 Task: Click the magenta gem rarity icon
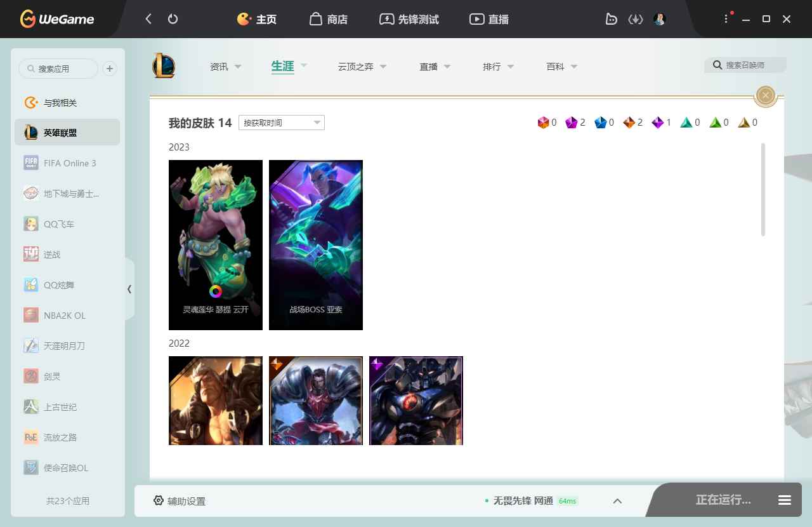point(572,123)
